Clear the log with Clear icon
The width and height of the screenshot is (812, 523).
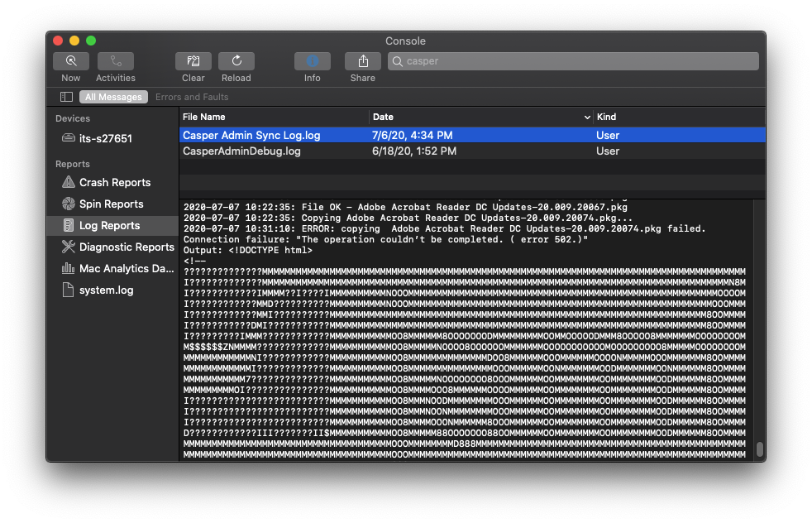point(193,61)
